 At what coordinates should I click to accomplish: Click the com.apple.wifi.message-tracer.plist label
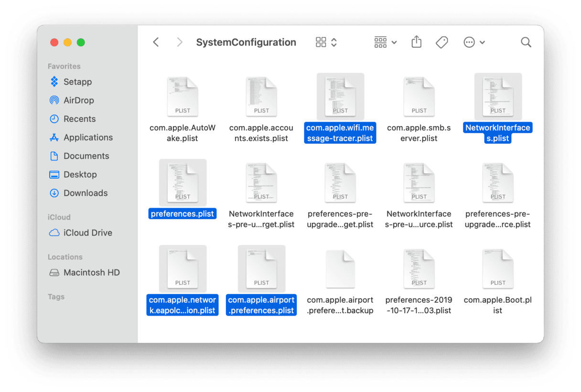click(x=340, y=133)
